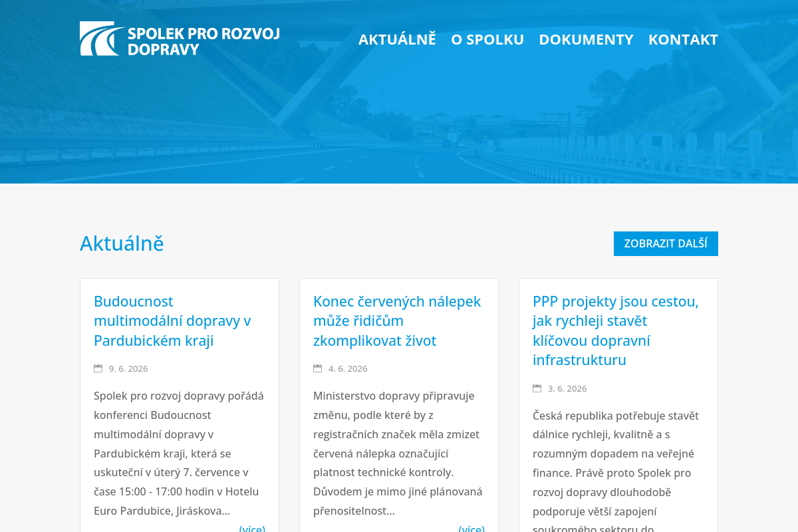
Task: Open article Konec červených nálepek headline
Action: [x=397, y=321]
